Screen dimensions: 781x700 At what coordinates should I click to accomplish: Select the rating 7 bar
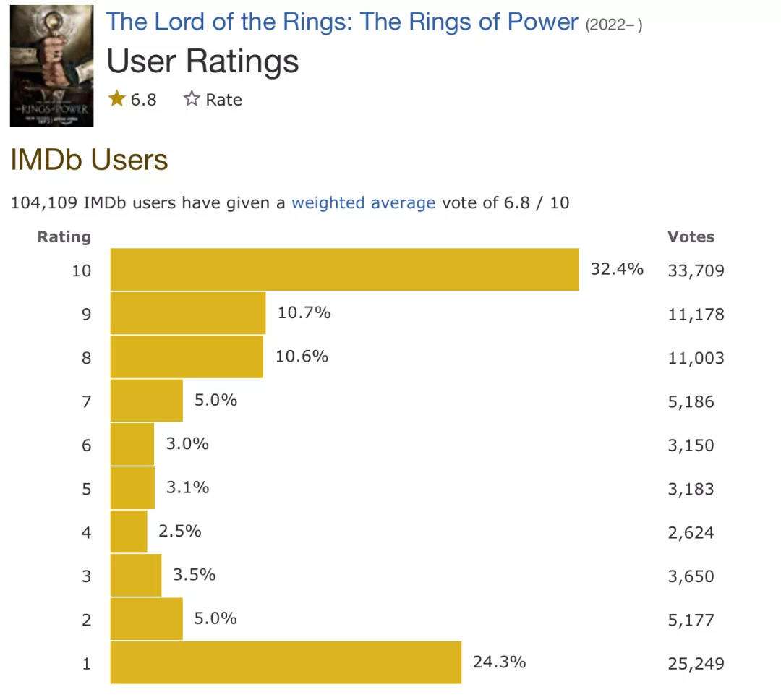(x=146, y=401)
